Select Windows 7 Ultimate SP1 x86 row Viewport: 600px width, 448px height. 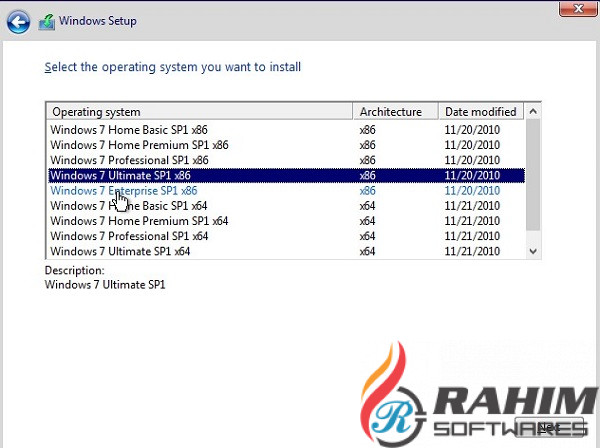pos(286,175)
